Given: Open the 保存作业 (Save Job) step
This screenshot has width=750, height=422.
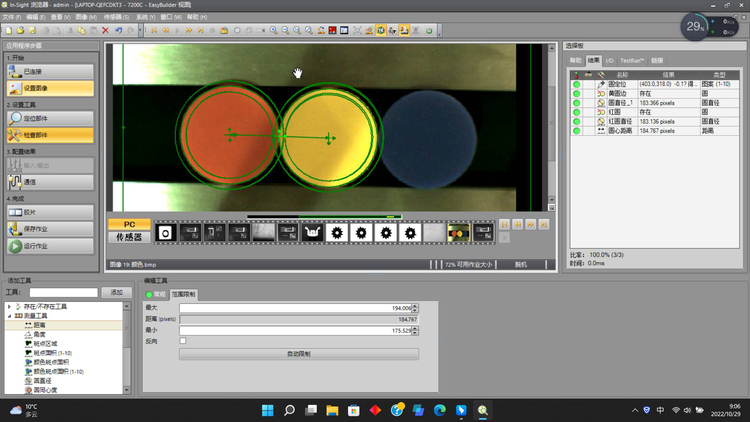Looking at the screenshot, I should pos(51,229).
